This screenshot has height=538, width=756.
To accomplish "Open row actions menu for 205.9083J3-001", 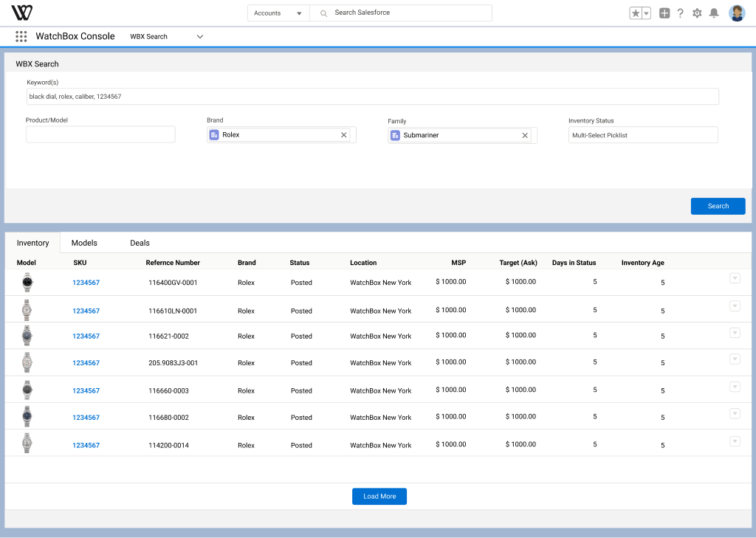I will pos(735,359).
